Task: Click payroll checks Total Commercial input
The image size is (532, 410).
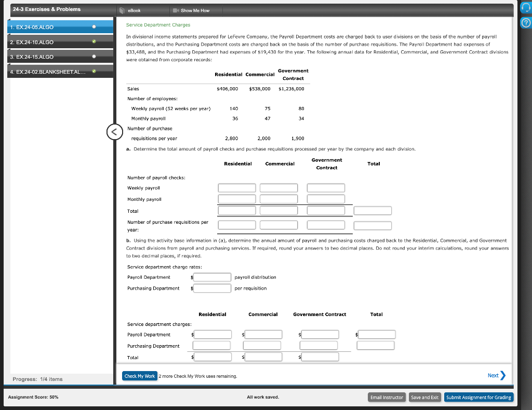Action: click(x=278, y=210)
